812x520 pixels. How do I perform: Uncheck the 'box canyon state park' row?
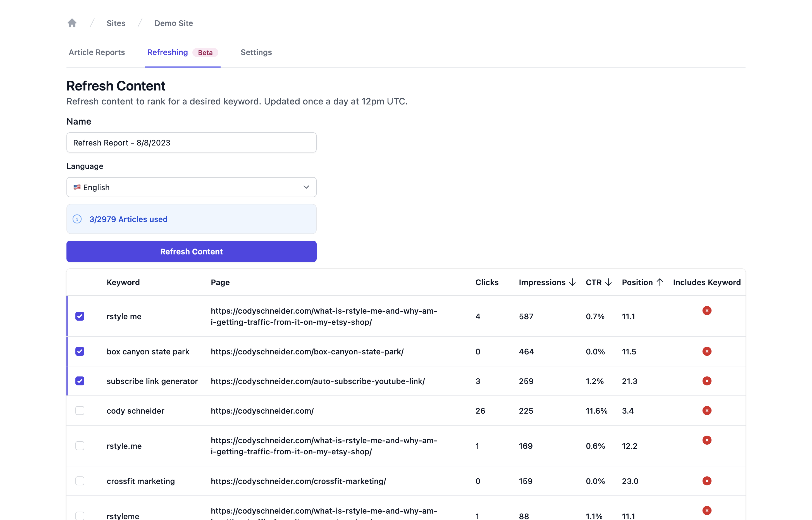tap(80, 351)
